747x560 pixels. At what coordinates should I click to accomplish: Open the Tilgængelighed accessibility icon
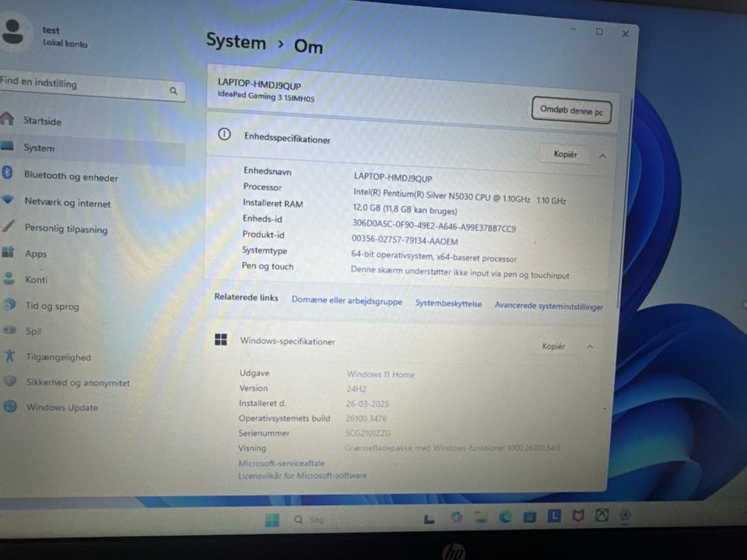click(9, 355)
